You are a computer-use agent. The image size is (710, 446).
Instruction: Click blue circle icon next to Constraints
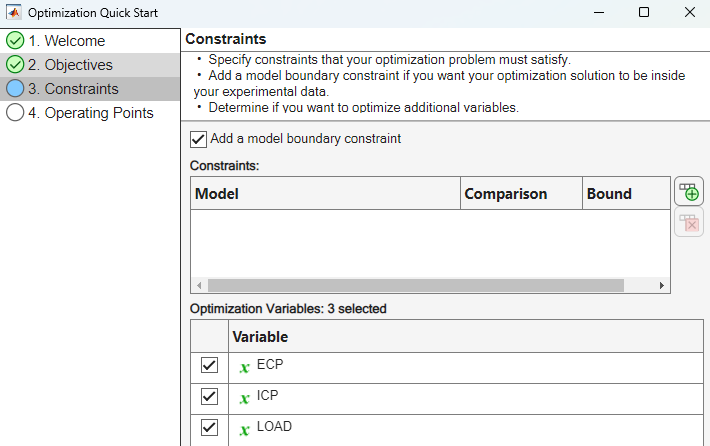point(15,89)
